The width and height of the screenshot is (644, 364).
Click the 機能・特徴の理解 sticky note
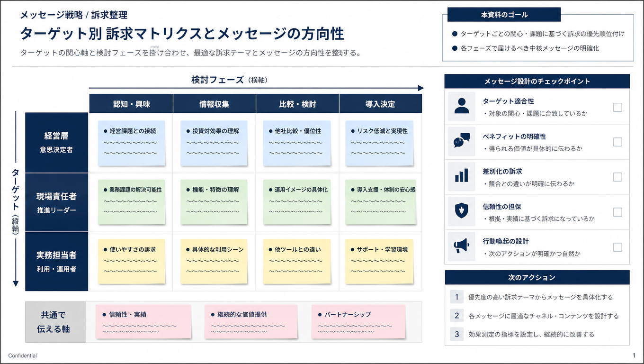click(214, 202)
